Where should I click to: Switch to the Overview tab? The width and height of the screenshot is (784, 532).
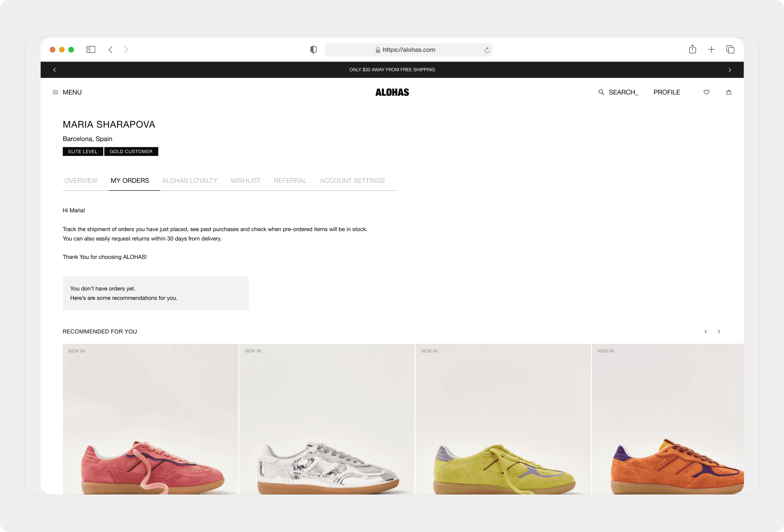(81, 180)
